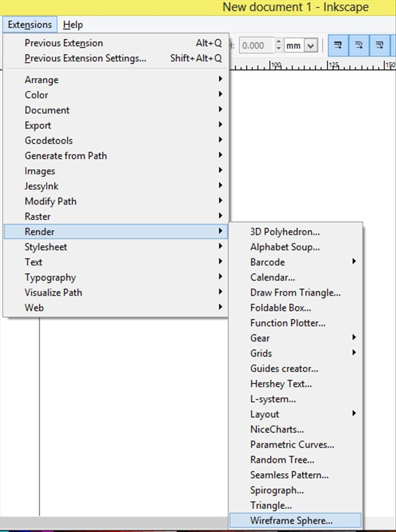The width and height of the screenshot is (396, 532).
Task: Open Seamless Pattern extension
Action: click(295, 475)
